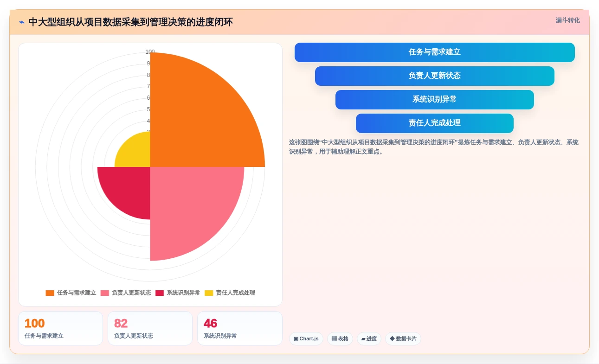Click the 表格 tag chip
599x364 pixels.
pyautogui.click(x=340, y=339)
